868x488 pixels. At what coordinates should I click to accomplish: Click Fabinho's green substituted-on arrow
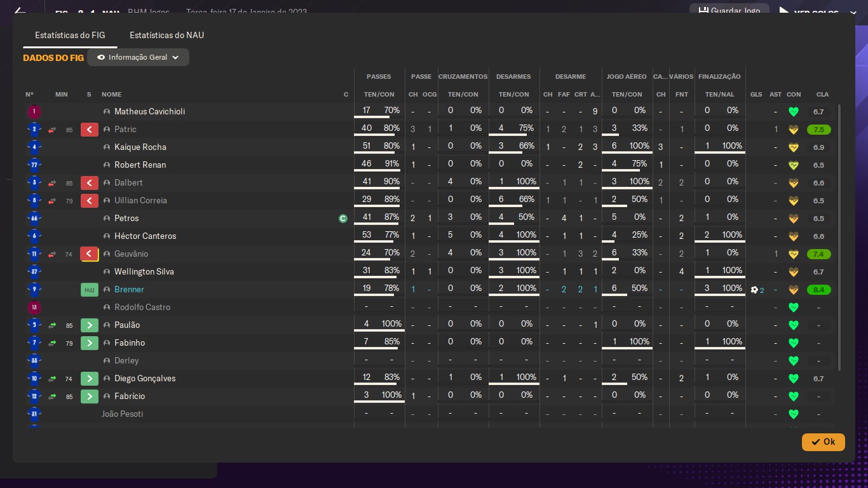pos(90,343)
